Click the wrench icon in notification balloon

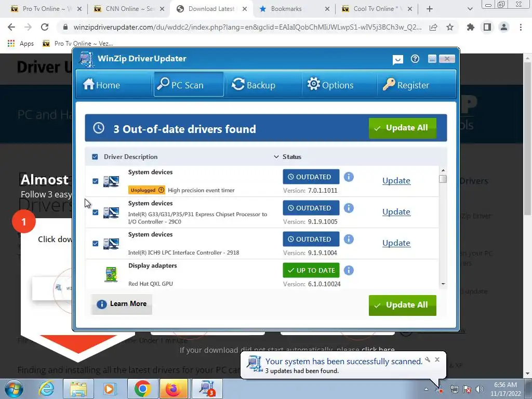point(428,360)
